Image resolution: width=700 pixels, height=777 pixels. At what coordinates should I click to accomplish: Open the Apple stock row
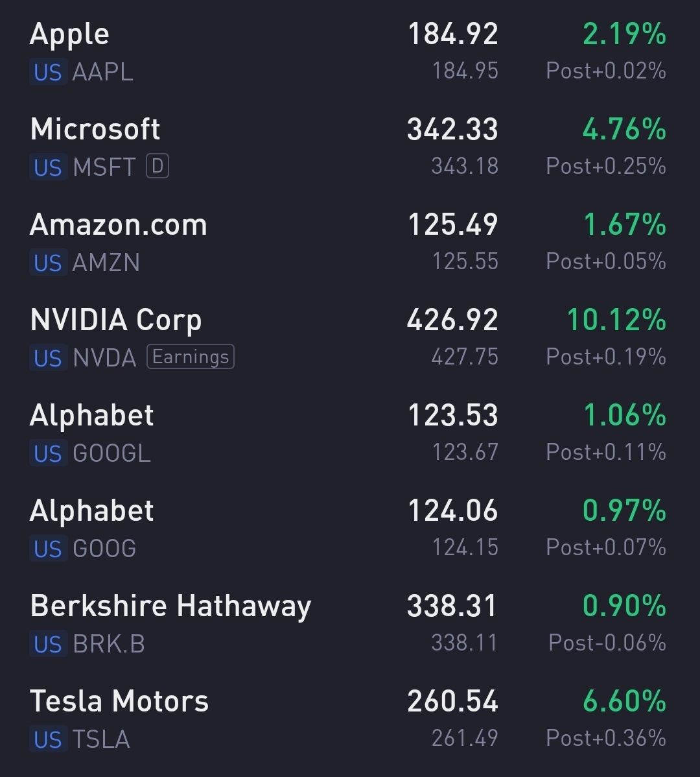coord(69,34)
